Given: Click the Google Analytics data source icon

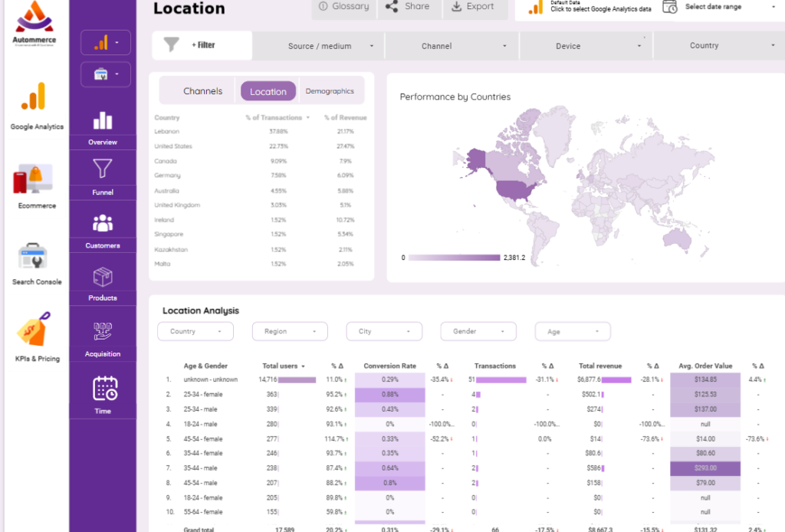Looking at the screenshot, I should [536, 7].
